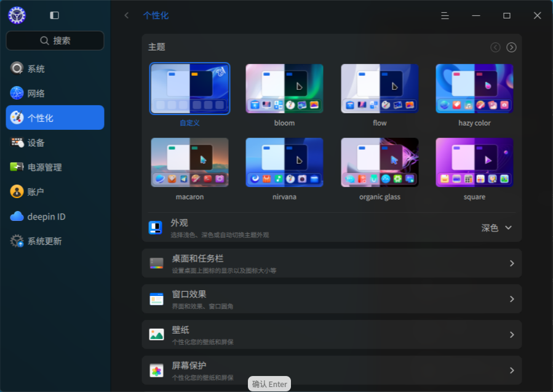Open 桌面和任务栏 title text
The image size is (553, 392).
(197, 258)
